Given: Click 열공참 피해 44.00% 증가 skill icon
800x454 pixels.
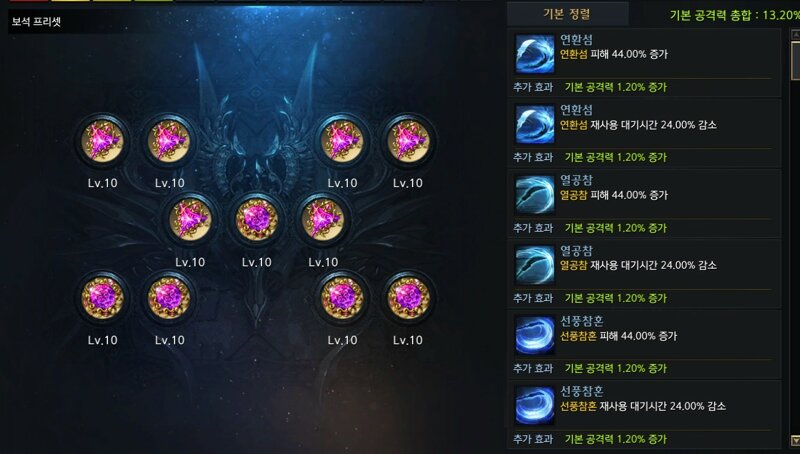Looking at the screenshot, I should [535, 194].
